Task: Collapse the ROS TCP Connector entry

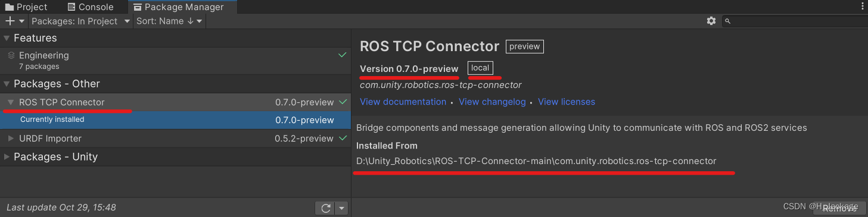Action: (x=11, y=102)
